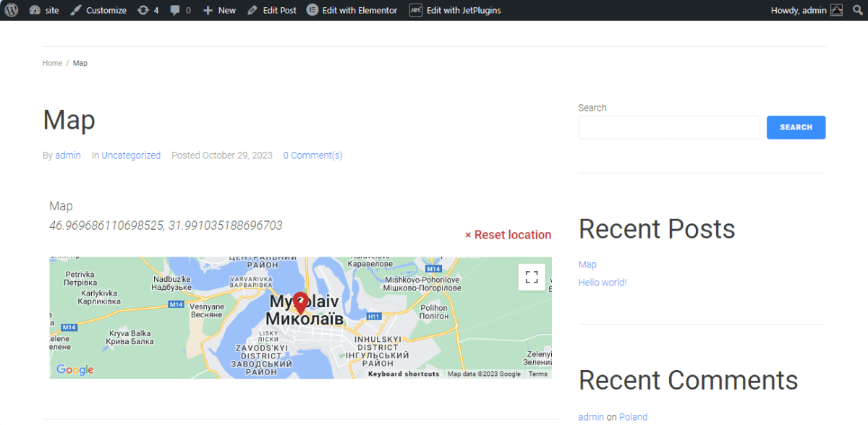The width and height of the screenshot is (868, 425).
Task: Click Reset location
Action: pyautogui.click(x=508, y=235)
